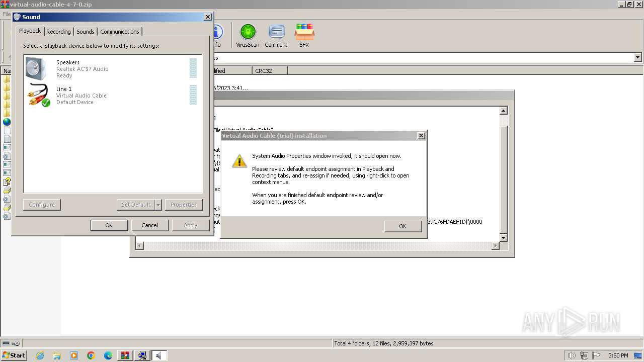Click the VirusScan toolbar icon in WinRAR
Image resolution: width=644 pixels, height=362 pixels.
[x=248, y=36]
